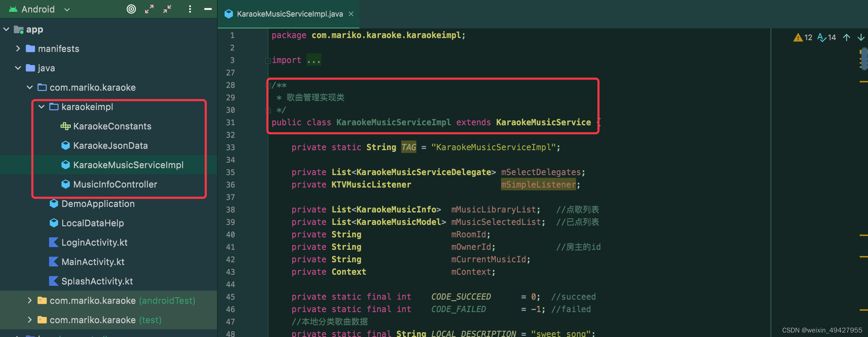The width and height of the screenshot is (868, 337).
Task: Click KaraokeMusicService superclass name
Action: click(x=544, y=122)
